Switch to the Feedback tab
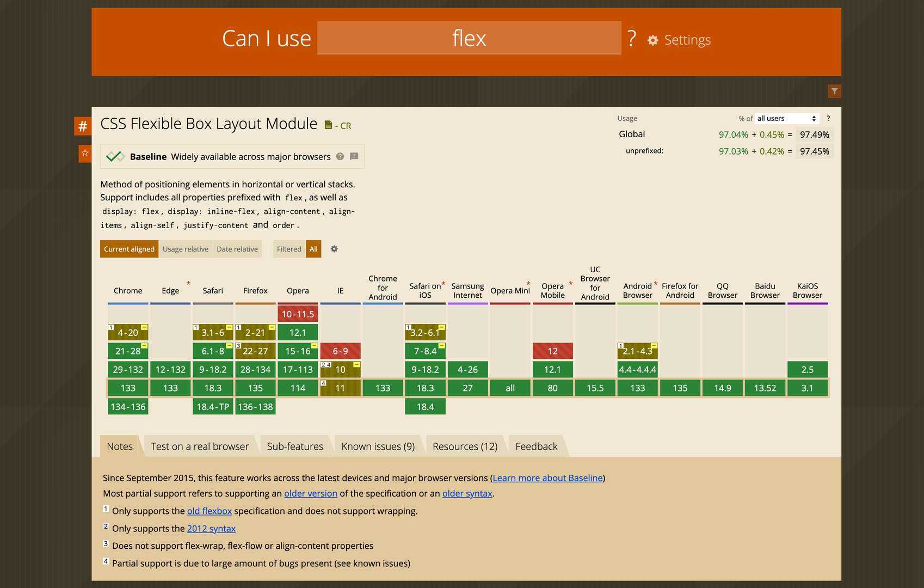The height and width of the screenshot is (588, 924). click(x=537, y=446)
